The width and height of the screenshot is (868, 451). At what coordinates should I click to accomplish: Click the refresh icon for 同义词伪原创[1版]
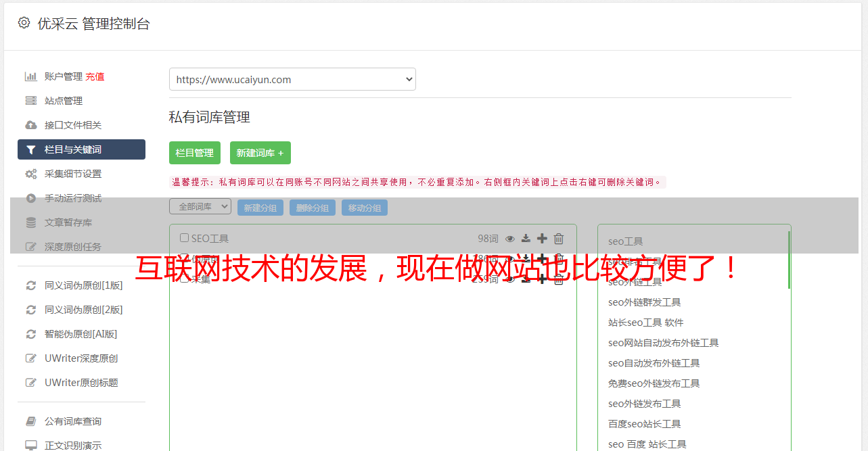[x=31, y=285]
